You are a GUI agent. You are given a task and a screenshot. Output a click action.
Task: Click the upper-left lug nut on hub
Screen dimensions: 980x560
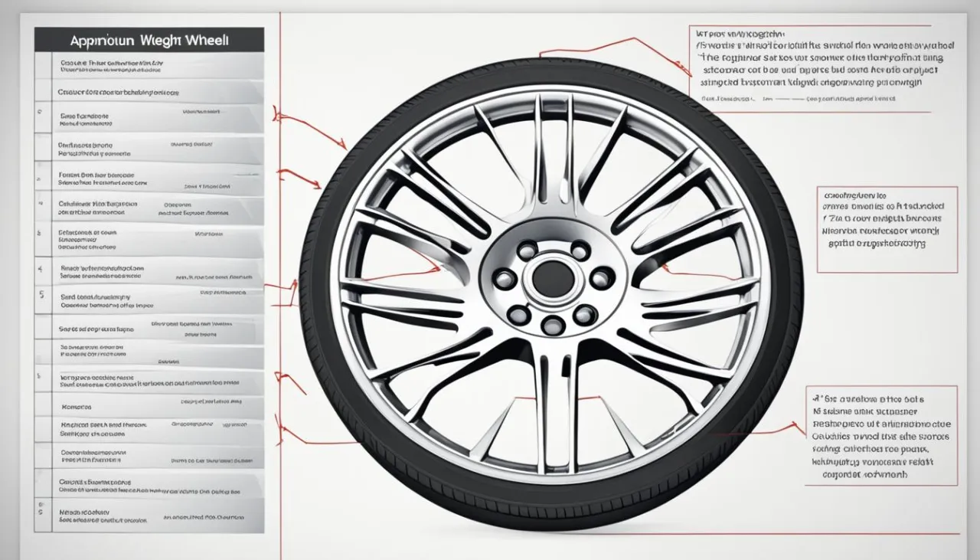tap(527, 251)
